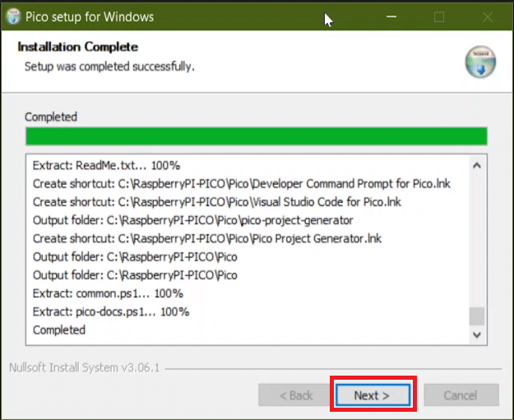Click the log scrollbar thumb
The image size is (514, 420).
coord(477,316)
